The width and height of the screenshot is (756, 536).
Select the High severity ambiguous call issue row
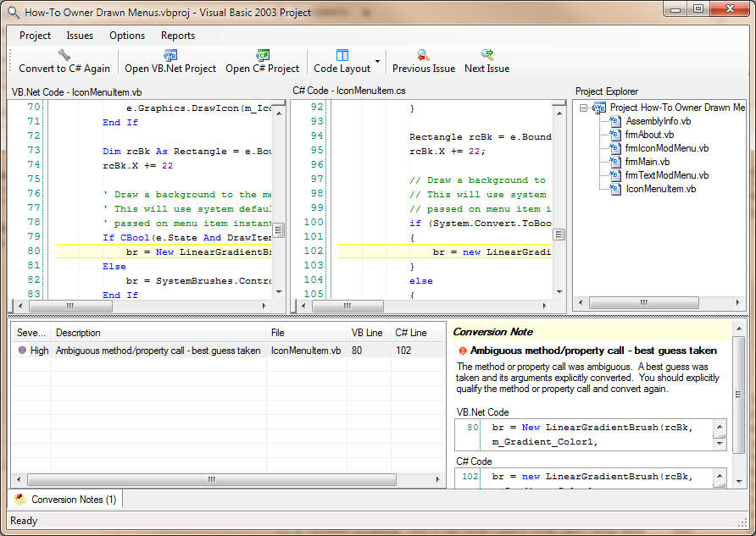click(x=158, y=351)
